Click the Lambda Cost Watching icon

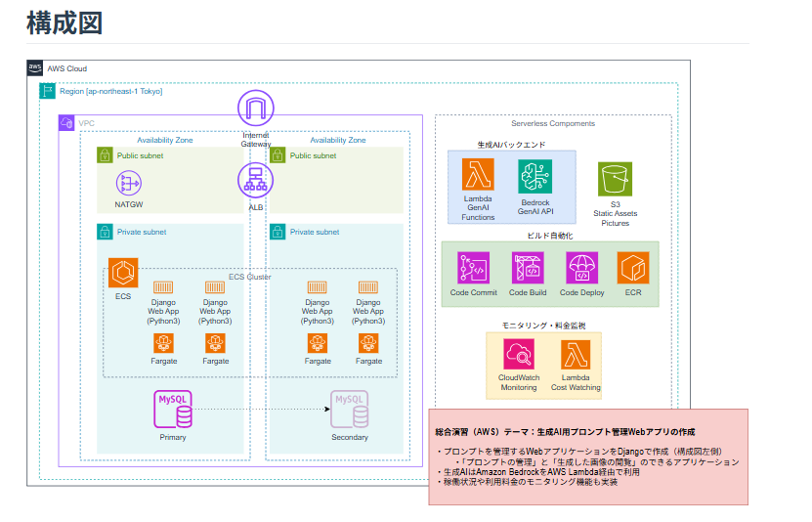pyautogui.click(x=576, y=354)
